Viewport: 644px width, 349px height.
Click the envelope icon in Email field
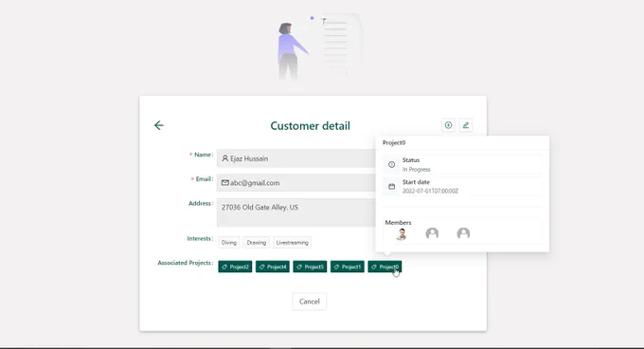[x=225, y=182]
